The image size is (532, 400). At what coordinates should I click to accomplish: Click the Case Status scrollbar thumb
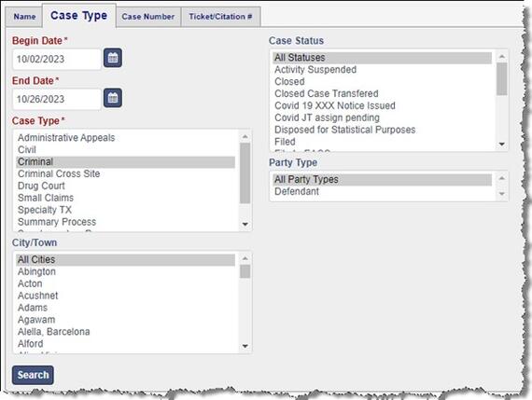(x=502, y=79)
